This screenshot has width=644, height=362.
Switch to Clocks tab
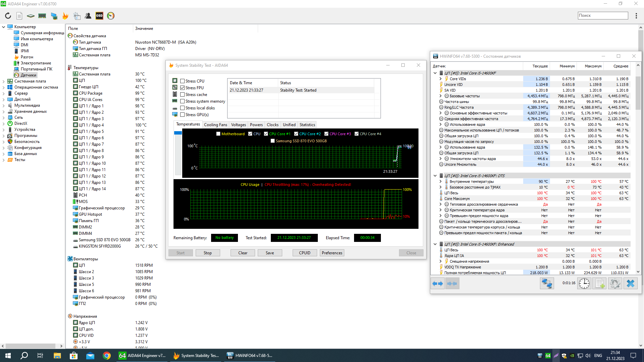pos(273,125)
